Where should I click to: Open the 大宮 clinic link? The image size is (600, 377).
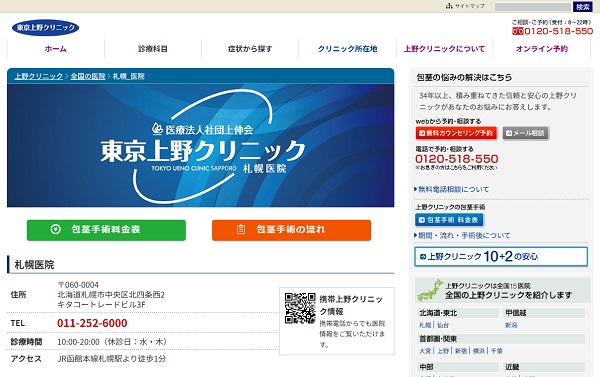[x=425, y=351]
